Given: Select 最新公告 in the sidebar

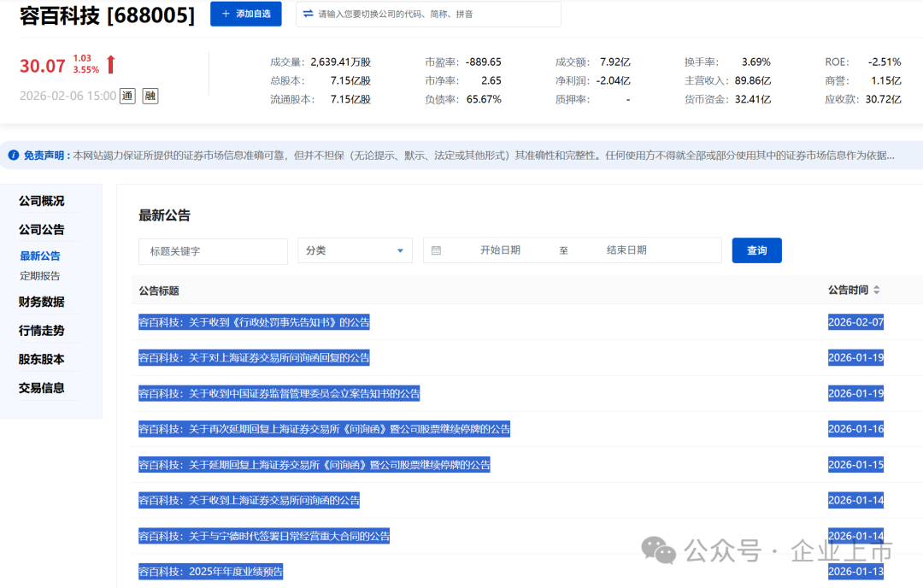Looking at the screenshot, I should click(40, 256).
